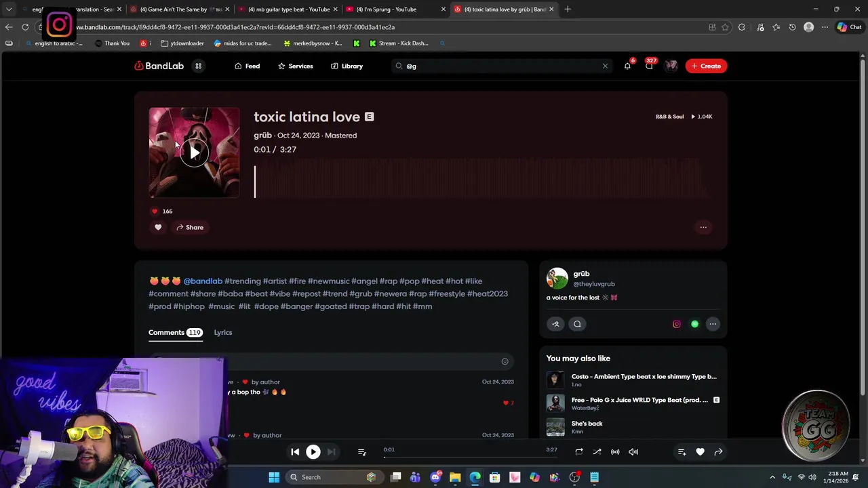The height and width of the screenshot is (488, 868).
Task: Seek on the bottom player progress bar
Action: tap(471, 457)
